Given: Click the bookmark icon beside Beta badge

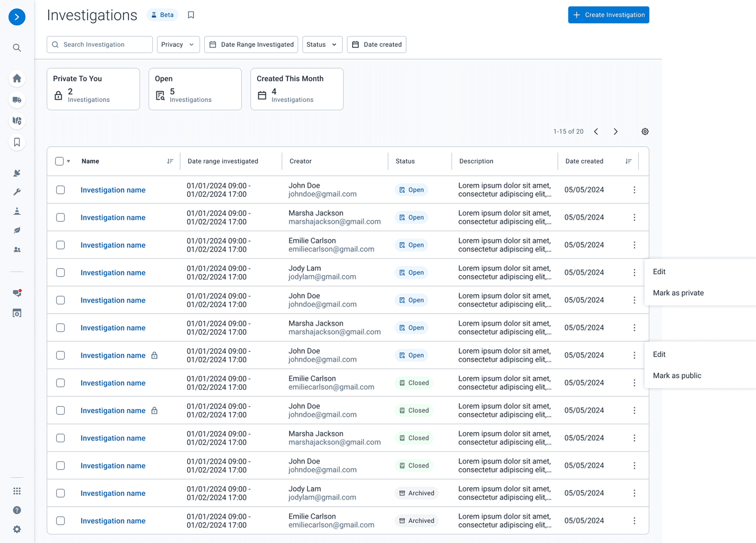Looking at the screenshot, I should 191,15.
